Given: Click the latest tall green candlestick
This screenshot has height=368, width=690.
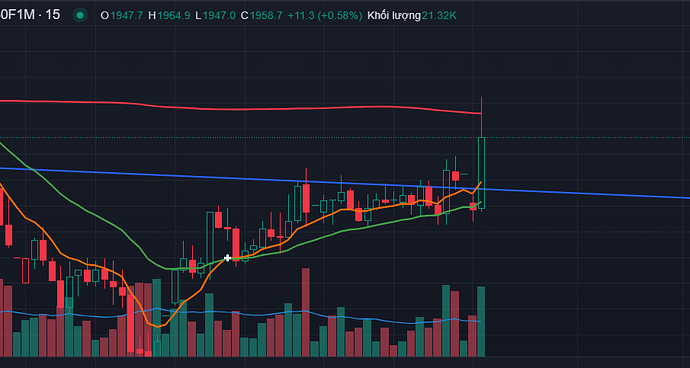Looking at the screenshot, I should [x=481, y=173].
